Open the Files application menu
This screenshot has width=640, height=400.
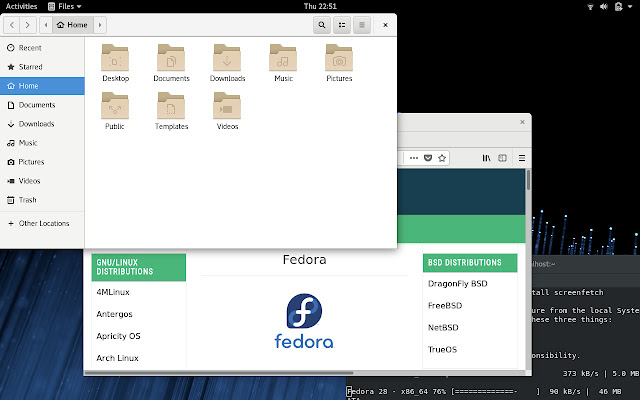(64, 6)
